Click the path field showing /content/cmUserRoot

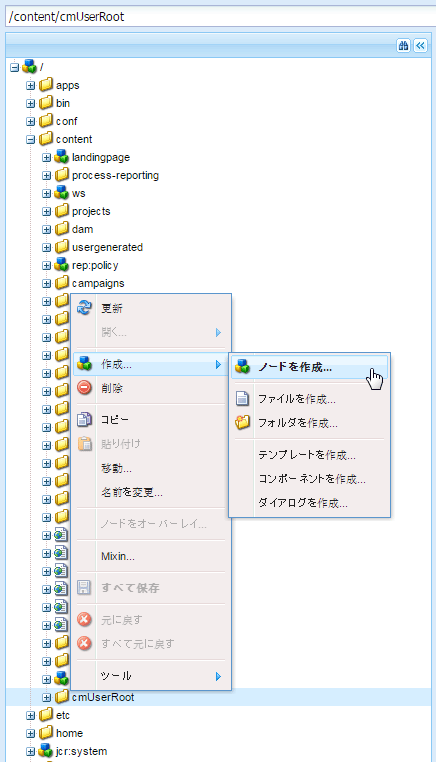point(220,17)
